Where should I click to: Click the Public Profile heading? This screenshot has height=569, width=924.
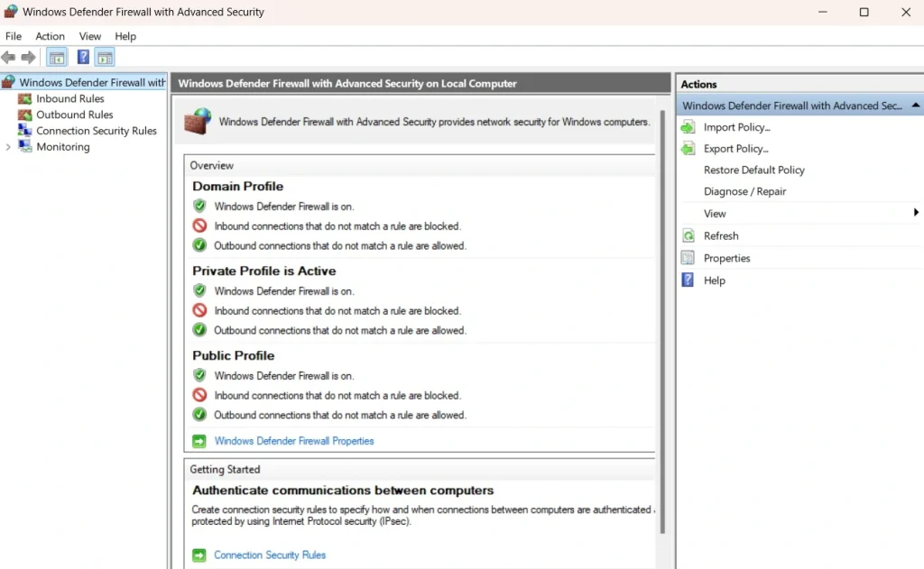234,356
